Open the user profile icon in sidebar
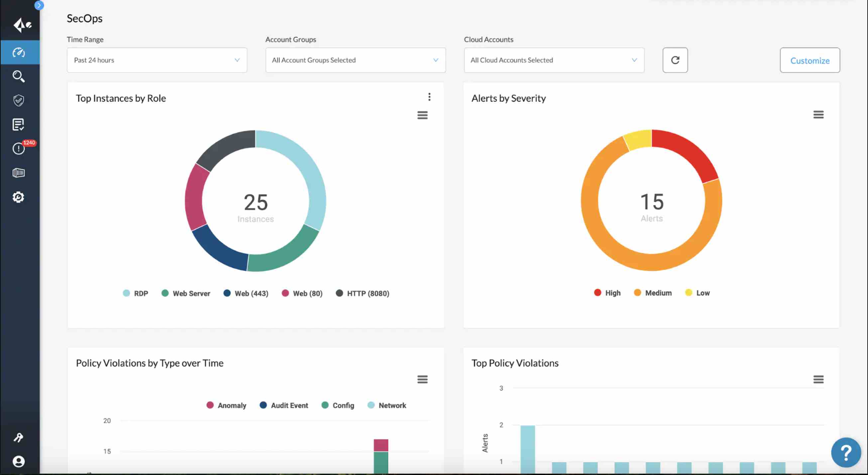The height and width of the screenshot is (475, 868). click(x=19, y=461)
